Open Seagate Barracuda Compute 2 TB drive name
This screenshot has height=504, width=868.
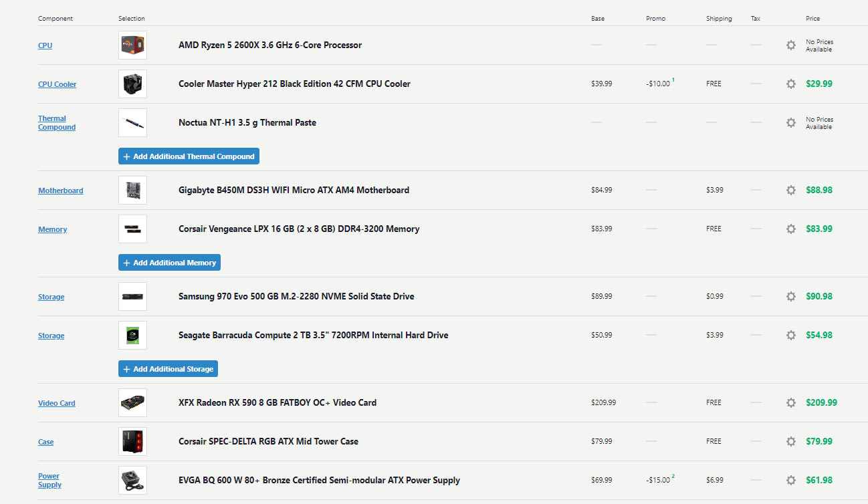[313, 336]
